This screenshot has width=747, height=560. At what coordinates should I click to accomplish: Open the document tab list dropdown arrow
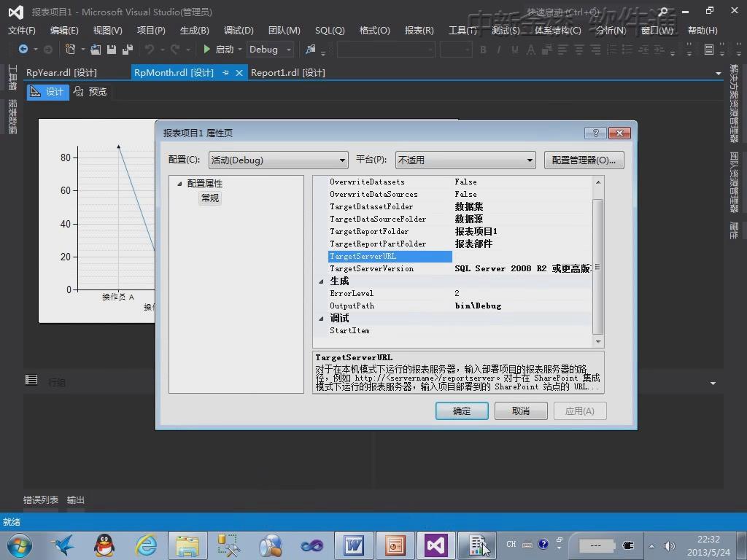tap(719, 74)
